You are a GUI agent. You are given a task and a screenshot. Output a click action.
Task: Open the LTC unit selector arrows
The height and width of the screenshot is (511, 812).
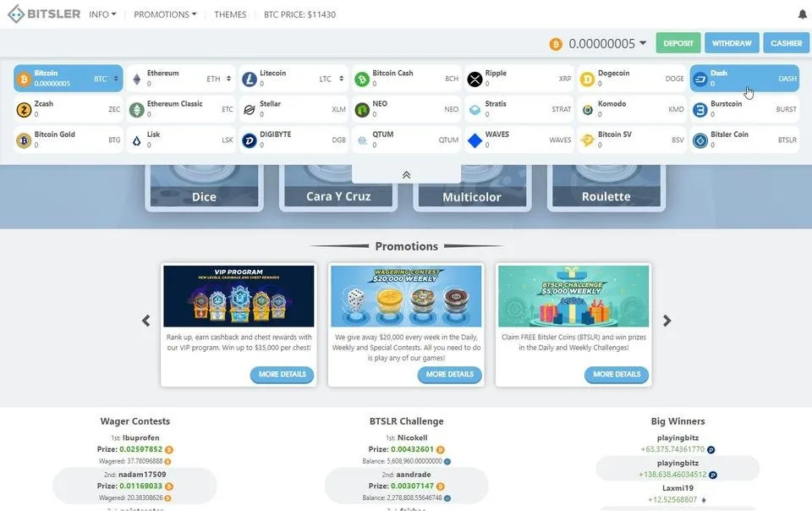341,79
